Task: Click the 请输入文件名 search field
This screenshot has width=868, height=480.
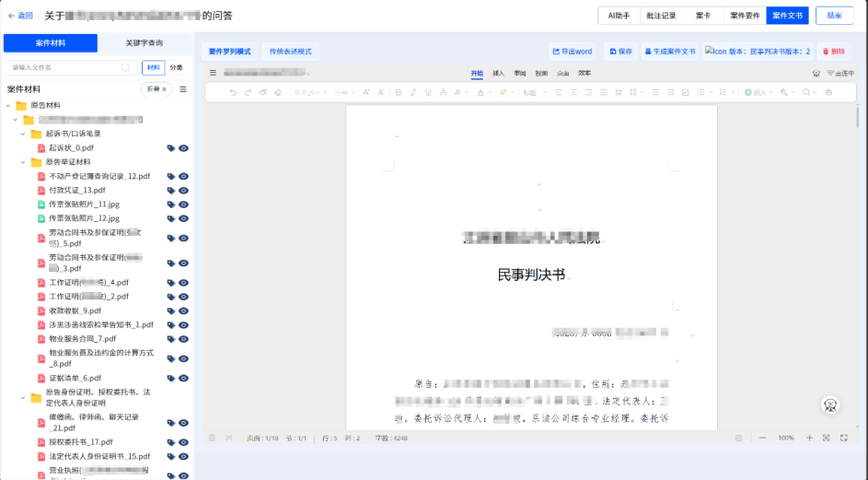Action: tap(64, 67)
